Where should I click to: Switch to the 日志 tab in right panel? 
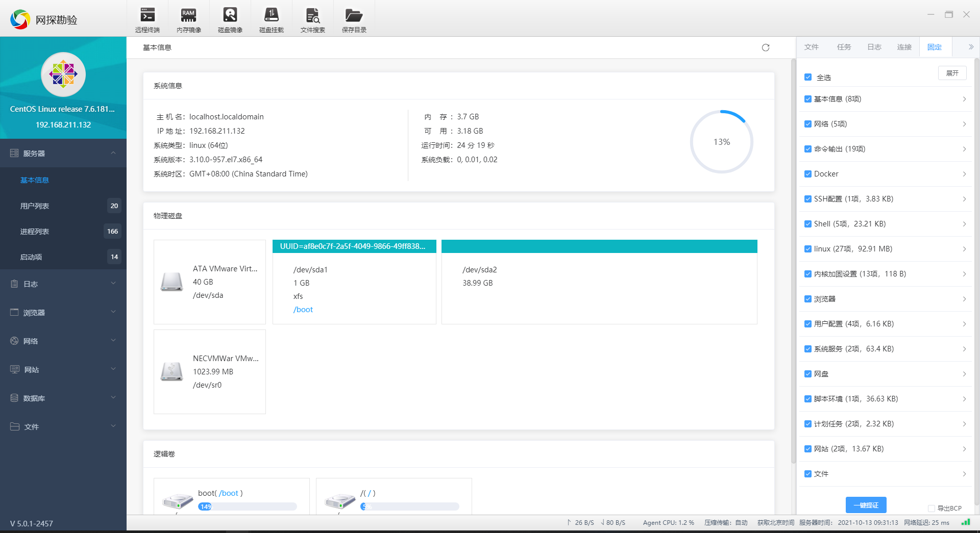874,47
